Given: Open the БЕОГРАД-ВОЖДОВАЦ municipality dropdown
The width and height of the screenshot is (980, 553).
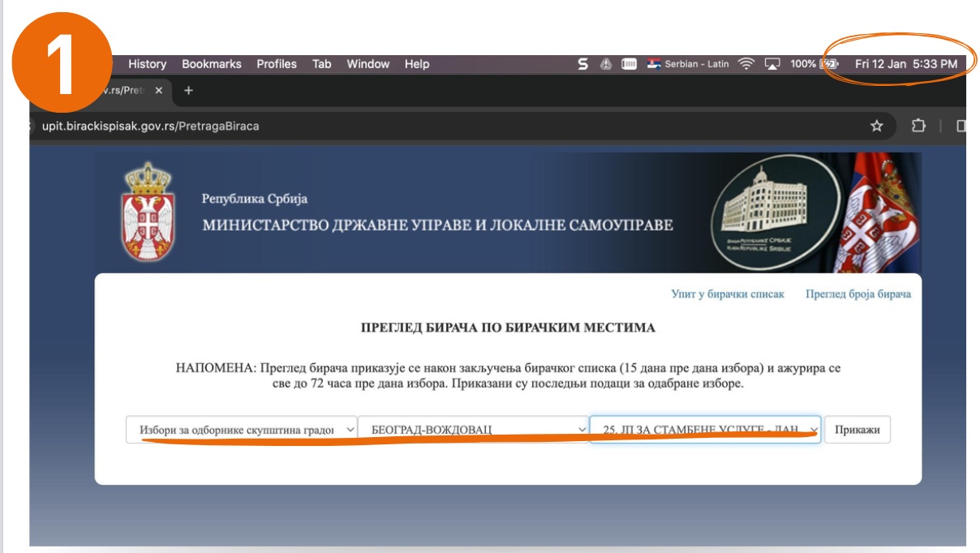Looking at the screenshot, I should click(x=474, y=430).
